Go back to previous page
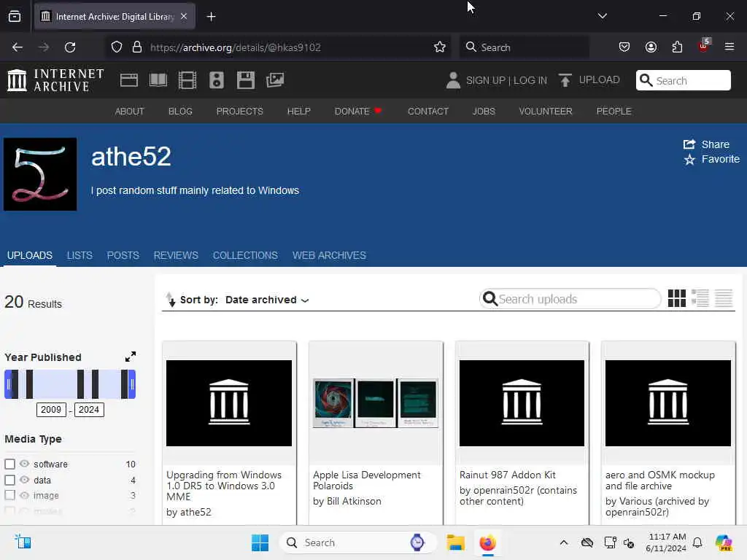Image resolution: width=747 pixels, height=560 pixels. tap(18, 47)
